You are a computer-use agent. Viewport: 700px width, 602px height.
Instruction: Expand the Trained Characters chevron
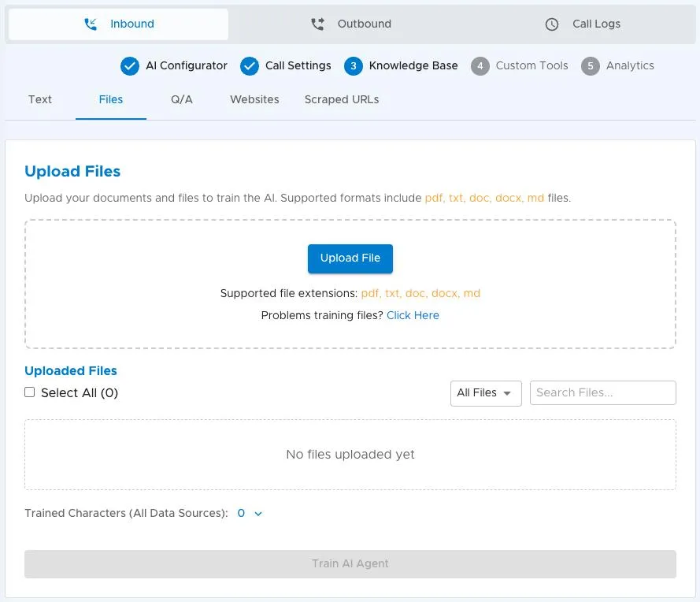click(x=258, y=514)
